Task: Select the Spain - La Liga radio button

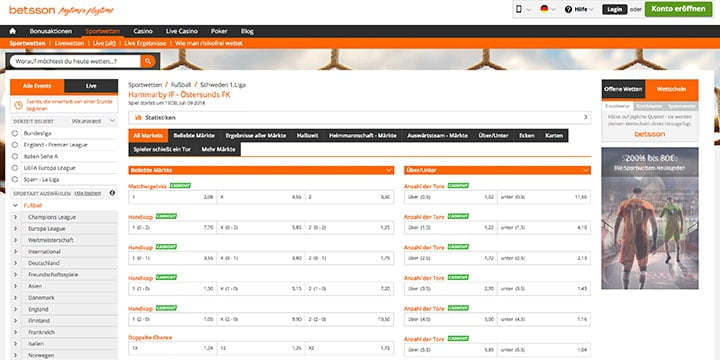Action: point(15,180)
